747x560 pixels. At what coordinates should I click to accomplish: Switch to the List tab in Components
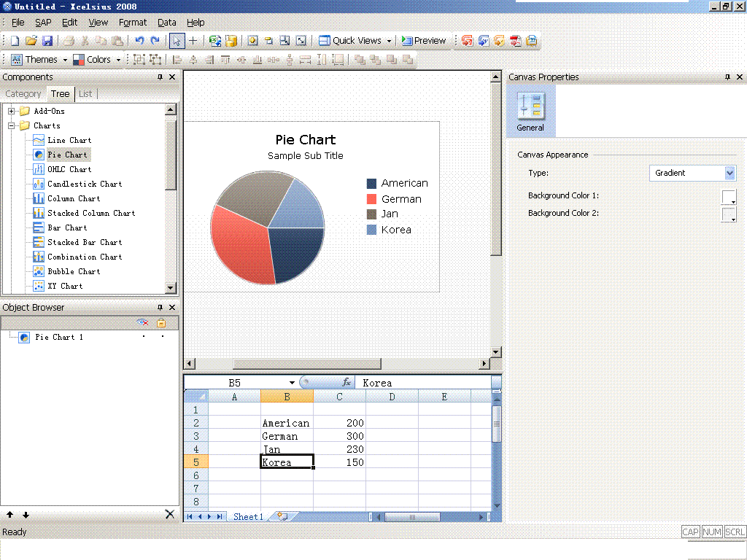[85, 93]
